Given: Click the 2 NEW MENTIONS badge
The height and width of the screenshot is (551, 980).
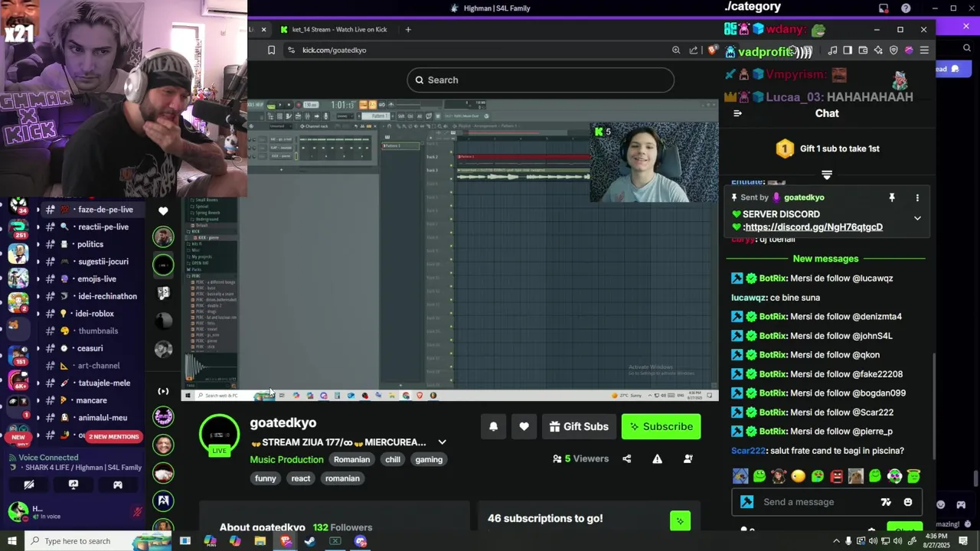Looking at the screenshot, I should coord(113,436).
